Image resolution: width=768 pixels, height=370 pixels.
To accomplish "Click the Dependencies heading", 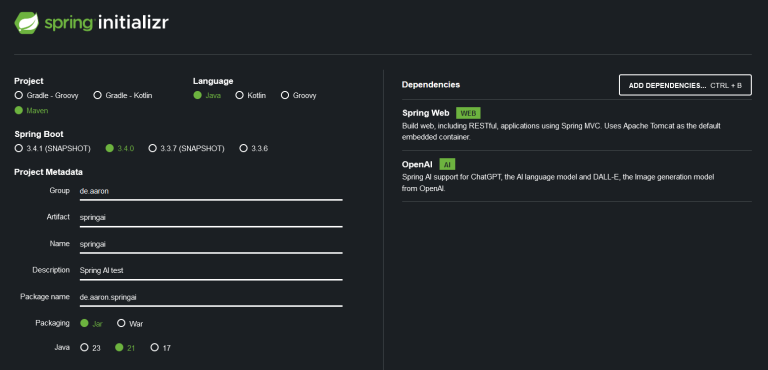I will [x=431, y=85].
